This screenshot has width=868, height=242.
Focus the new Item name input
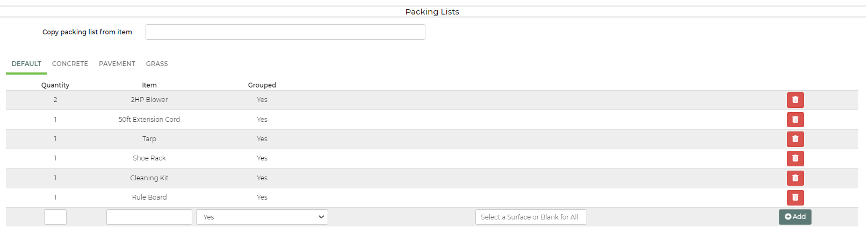click(x=149, y=217)
